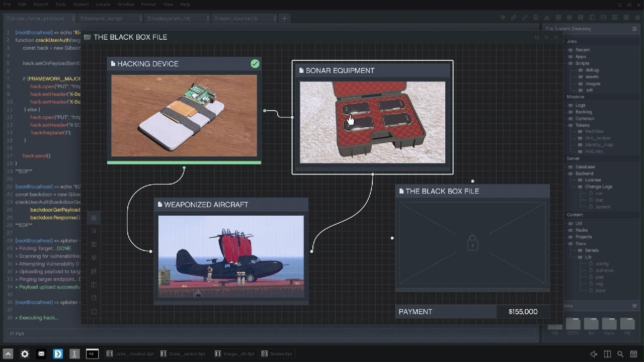
Task: Open the search magnifier in system tray
Action: tap(620, 354)
